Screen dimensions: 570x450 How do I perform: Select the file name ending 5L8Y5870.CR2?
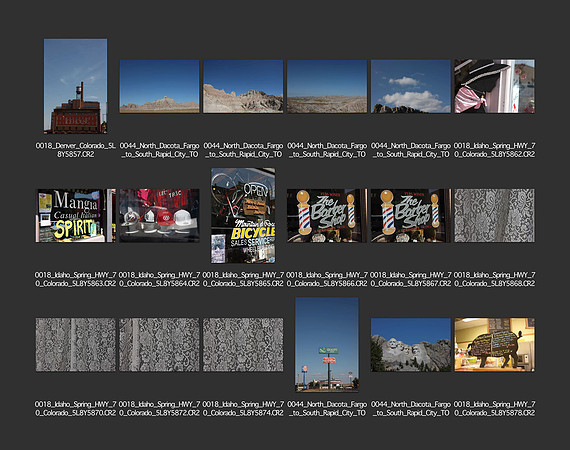tap(76, 409)
